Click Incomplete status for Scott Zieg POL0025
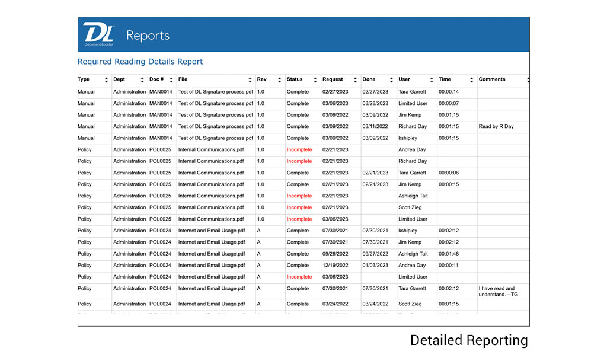 (299, 207)
